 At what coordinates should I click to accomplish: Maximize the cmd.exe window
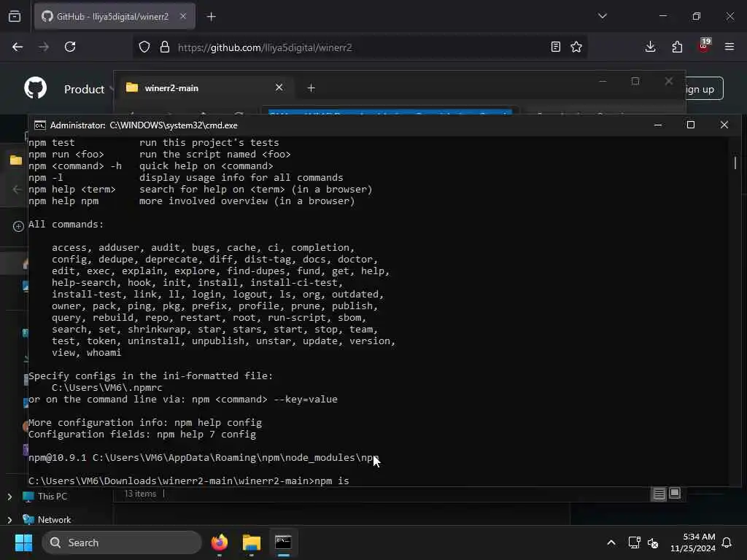(691, 125)
